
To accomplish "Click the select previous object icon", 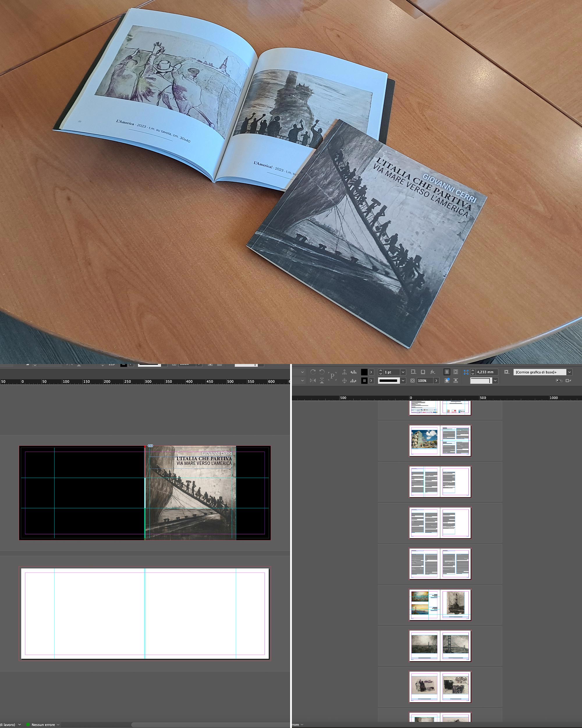I will tap(354, 372).
